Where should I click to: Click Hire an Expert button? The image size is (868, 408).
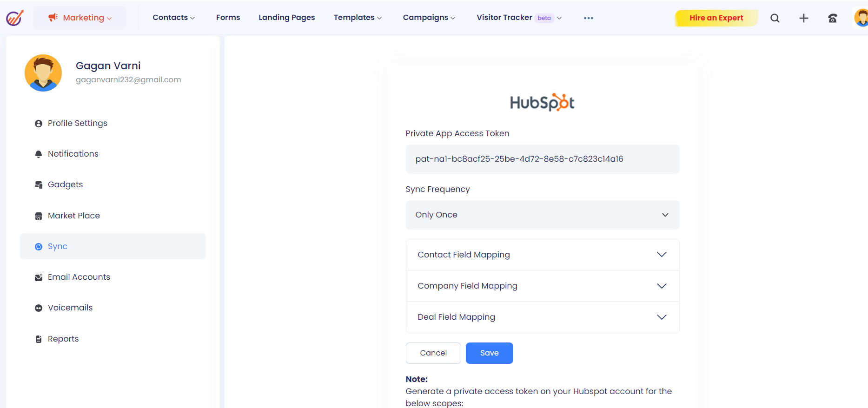pyautogui.click(x=716, y=18)
